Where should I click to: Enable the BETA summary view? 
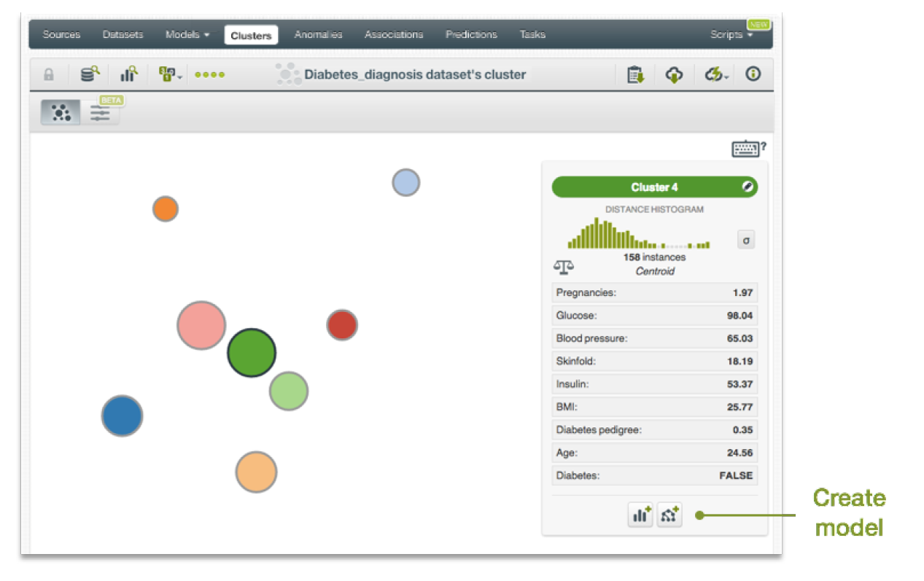click(x=100, y=112)
